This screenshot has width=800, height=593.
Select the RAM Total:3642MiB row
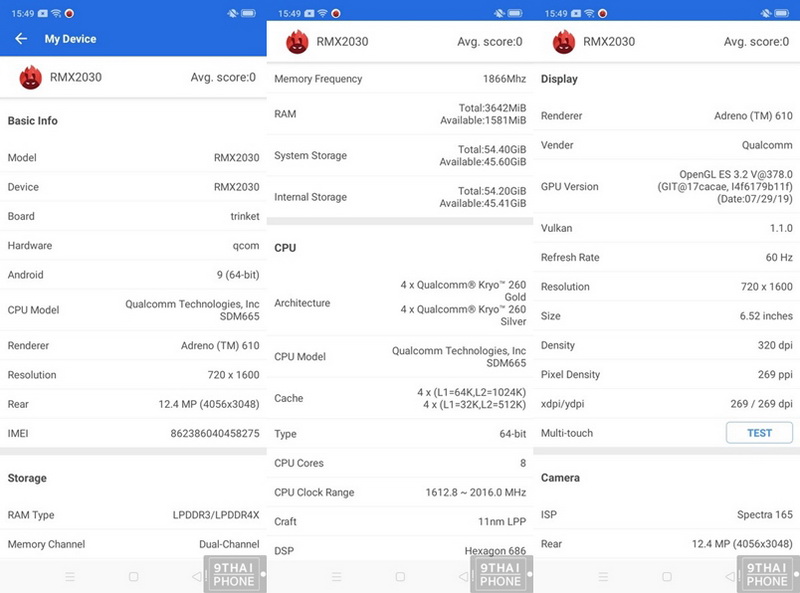coord(400,114)
